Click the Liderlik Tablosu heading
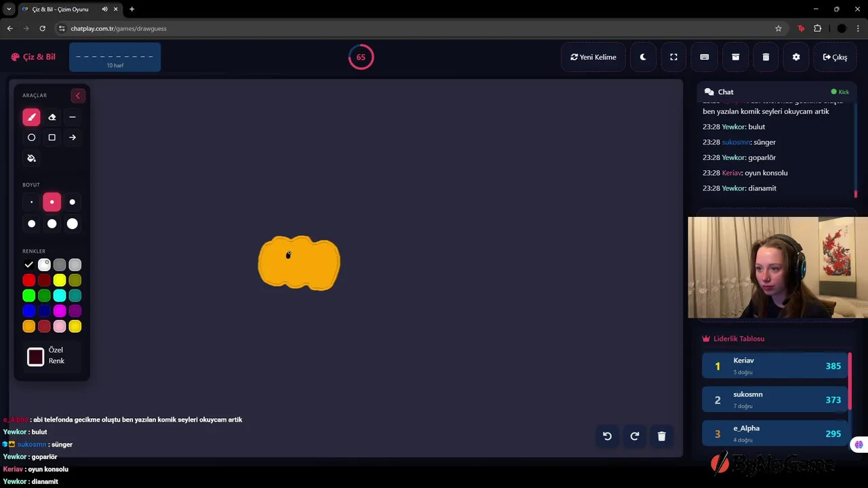868x488 pixels. pyautogui.click(x=733, y=338)
